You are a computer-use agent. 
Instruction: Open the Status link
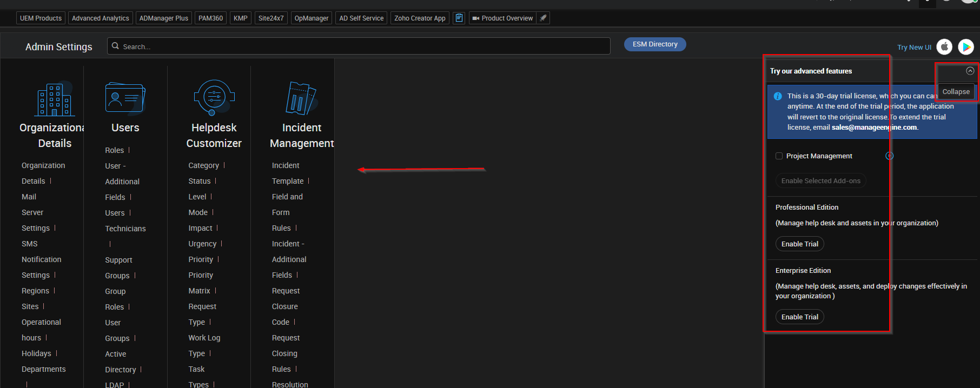point(199,181)
